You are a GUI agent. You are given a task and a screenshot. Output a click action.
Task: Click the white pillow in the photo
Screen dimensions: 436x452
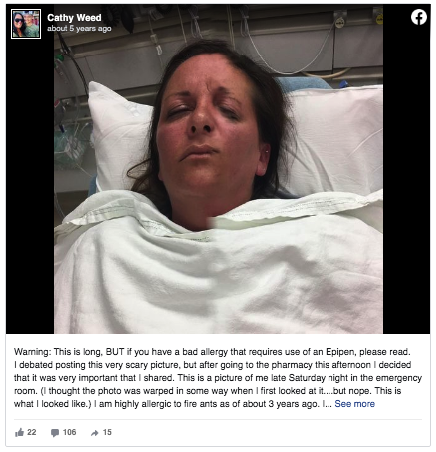[x=333, y=140]
